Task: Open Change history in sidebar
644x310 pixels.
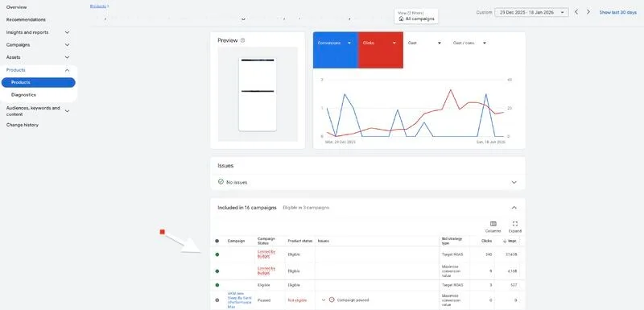Action: pos(23,125)
